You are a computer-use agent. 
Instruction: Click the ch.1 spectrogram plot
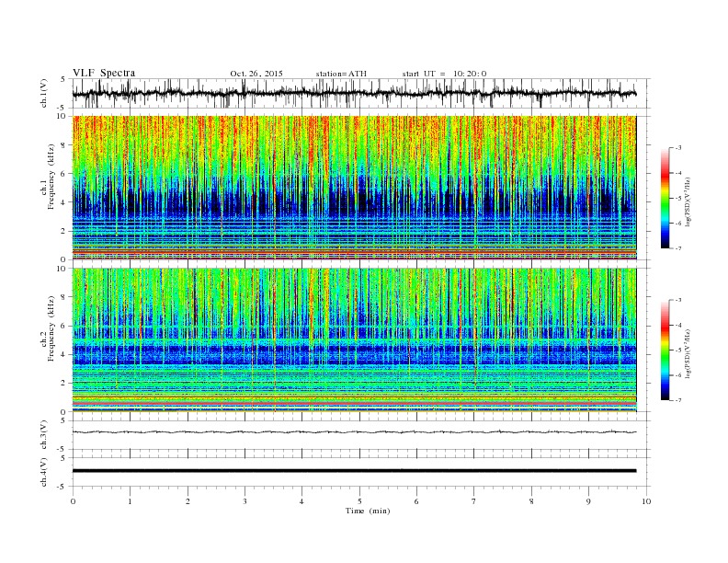pyautogui.click(x=354, y=188)
